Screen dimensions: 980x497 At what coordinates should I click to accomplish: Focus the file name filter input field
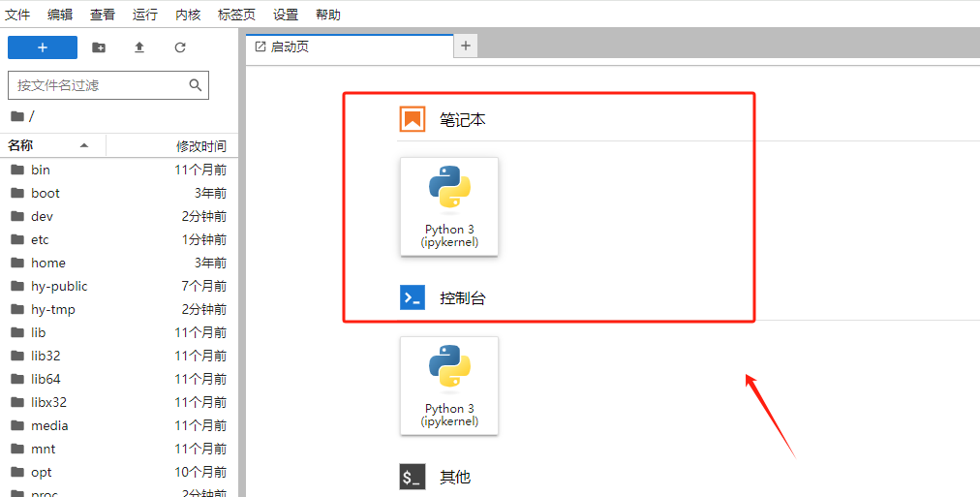coord(108,85)
